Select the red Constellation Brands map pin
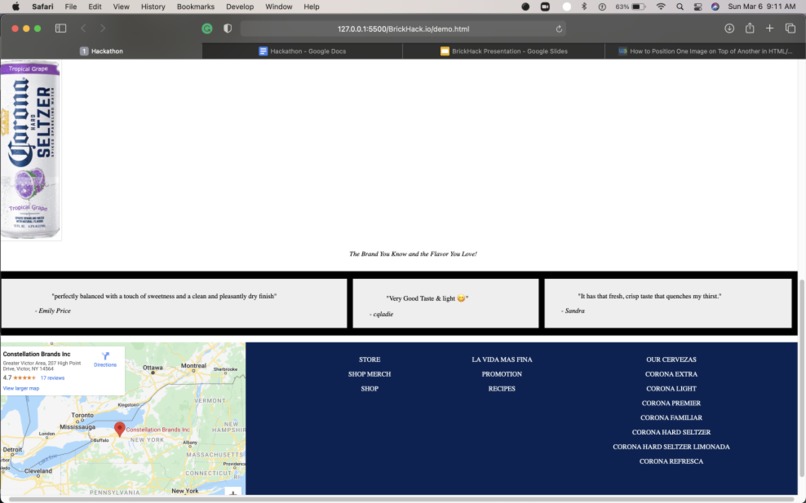The image size is (806, 503). pyautogui.click(x=119, y=430)
